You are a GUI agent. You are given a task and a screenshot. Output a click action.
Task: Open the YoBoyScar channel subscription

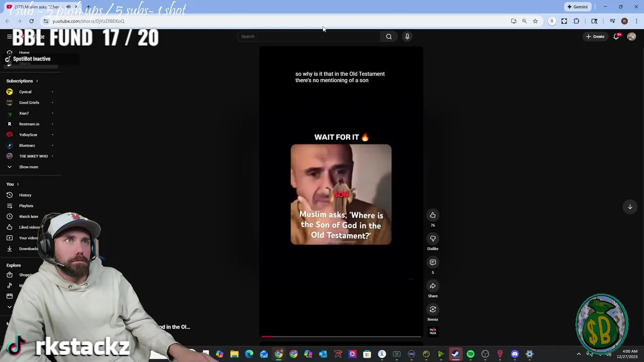(30, 135)
